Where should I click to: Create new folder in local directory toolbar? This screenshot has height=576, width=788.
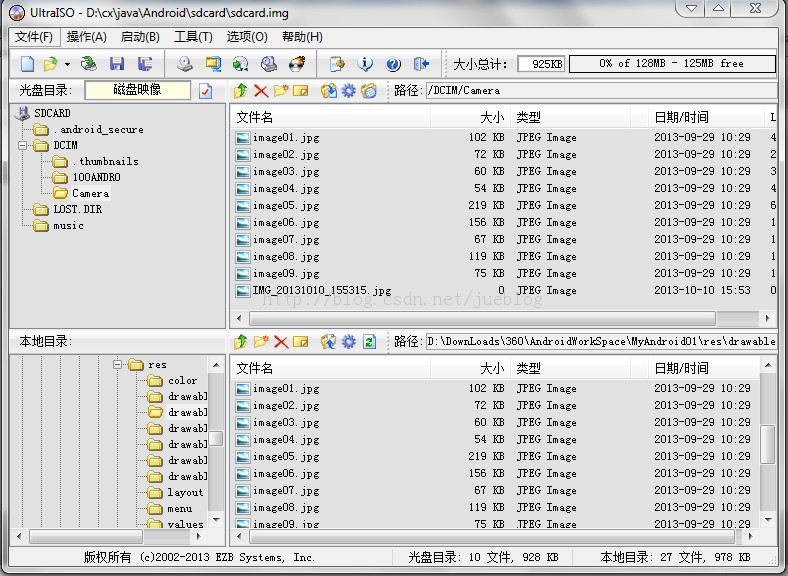261,342
